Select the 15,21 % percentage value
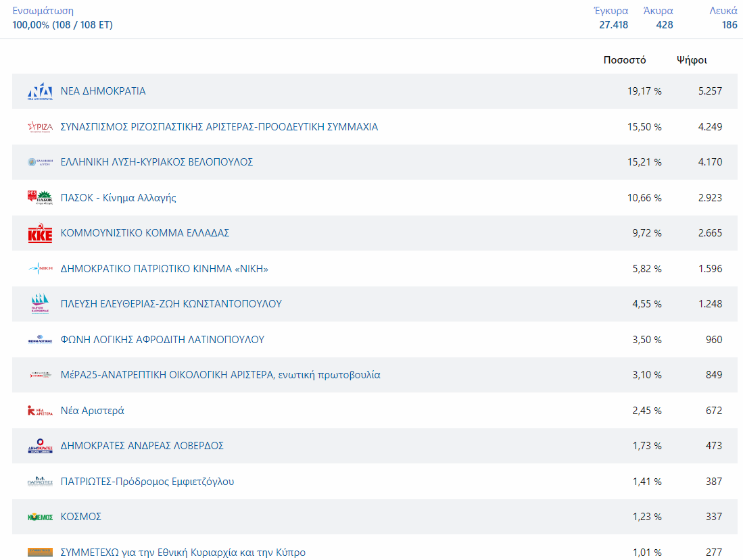 pyautogui.click(x=644, y=162)
